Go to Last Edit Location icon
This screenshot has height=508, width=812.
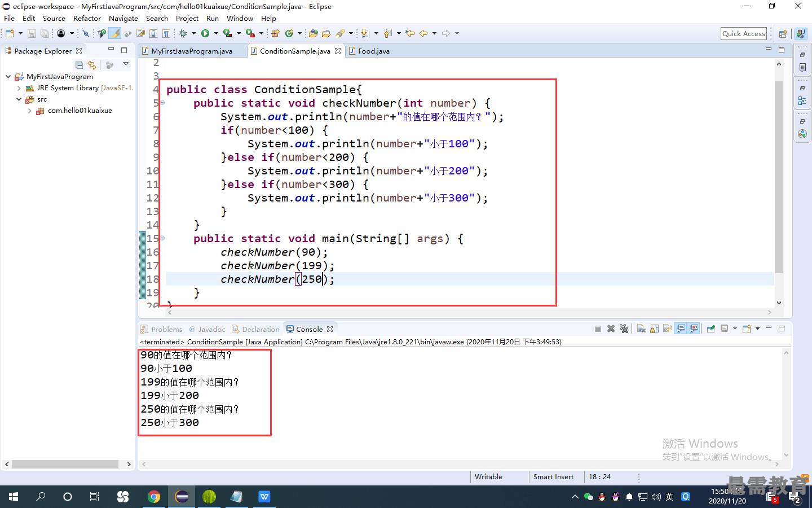[410, 33]
